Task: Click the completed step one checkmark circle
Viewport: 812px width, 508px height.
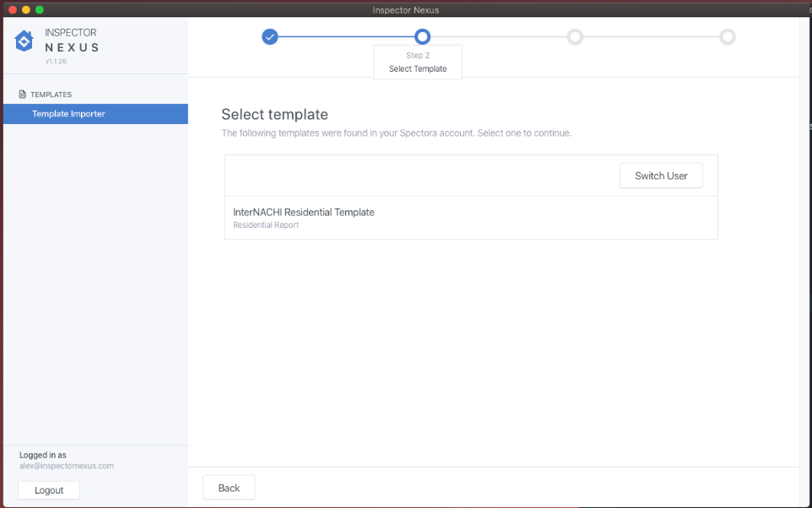Action: click(270, 36)
